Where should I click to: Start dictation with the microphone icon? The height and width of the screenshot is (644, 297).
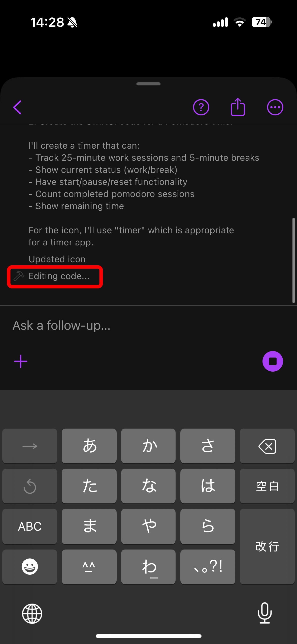[x=265, y=613]
